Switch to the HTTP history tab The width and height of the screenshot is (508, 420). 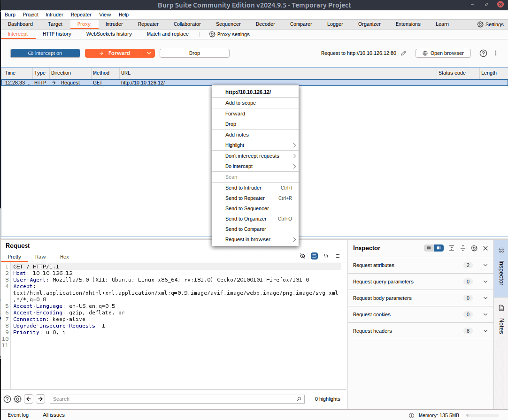point(57,34)
